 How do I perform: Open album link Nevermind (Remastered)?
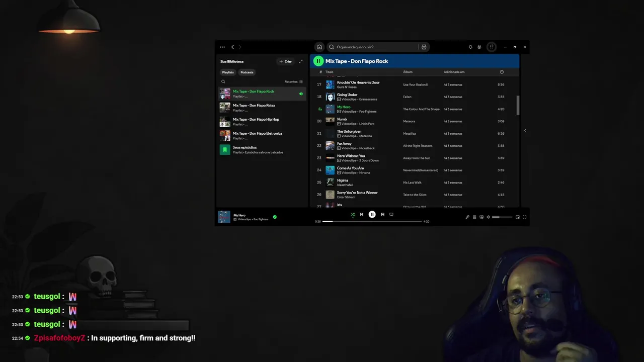[420, 170]
